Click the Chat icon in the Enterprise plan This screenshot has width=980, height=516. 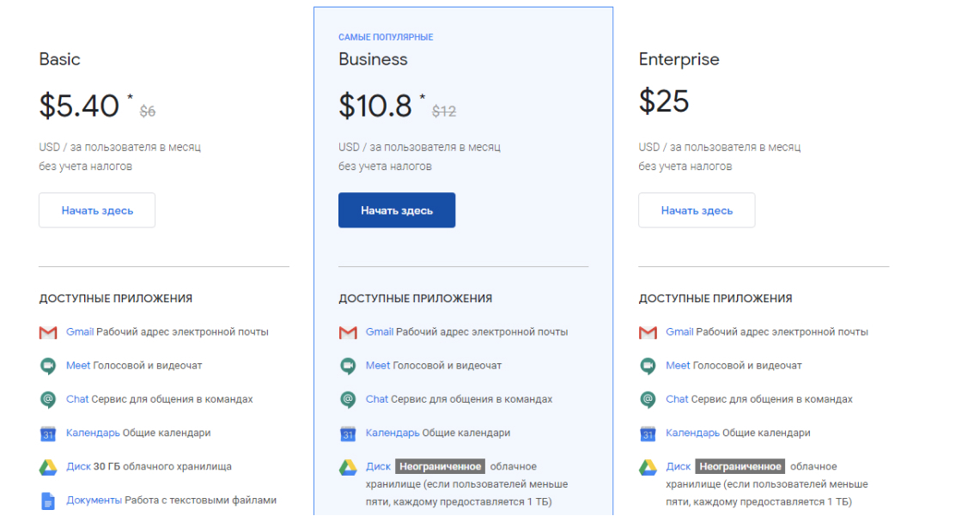click(647, 399)
